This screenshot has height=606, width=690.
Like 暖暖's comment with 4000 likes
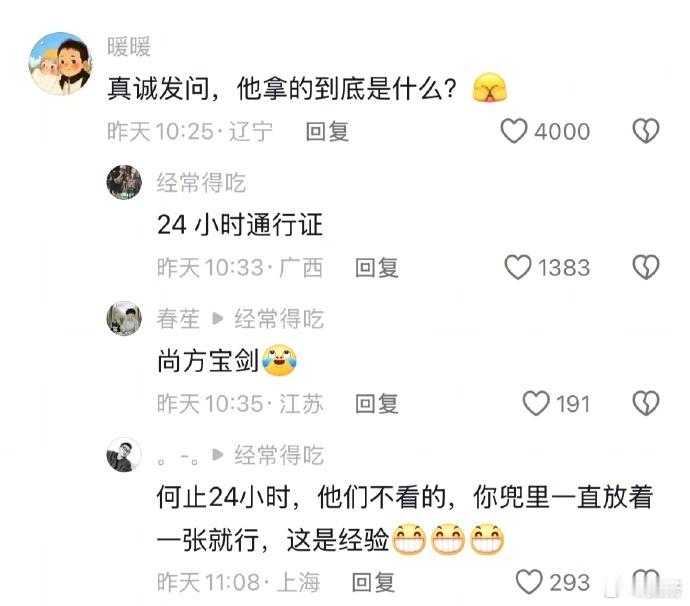click(514, 131)
